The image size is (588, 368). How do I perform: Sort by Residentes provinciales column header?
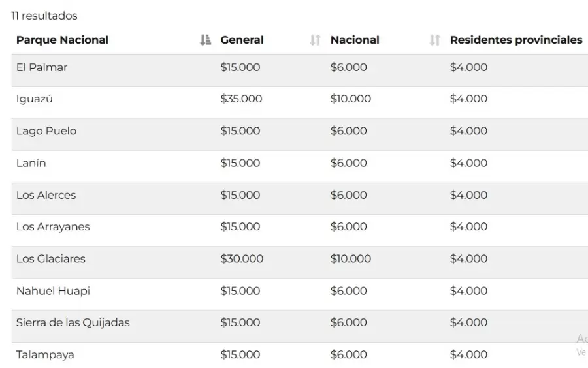click(515, 40)
